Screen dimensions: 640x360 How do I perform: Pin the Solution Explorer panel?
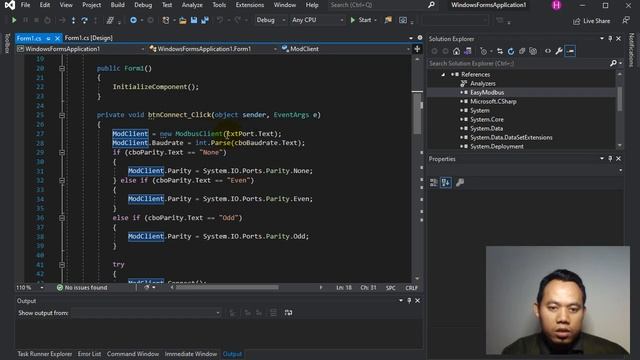(610, 38)
